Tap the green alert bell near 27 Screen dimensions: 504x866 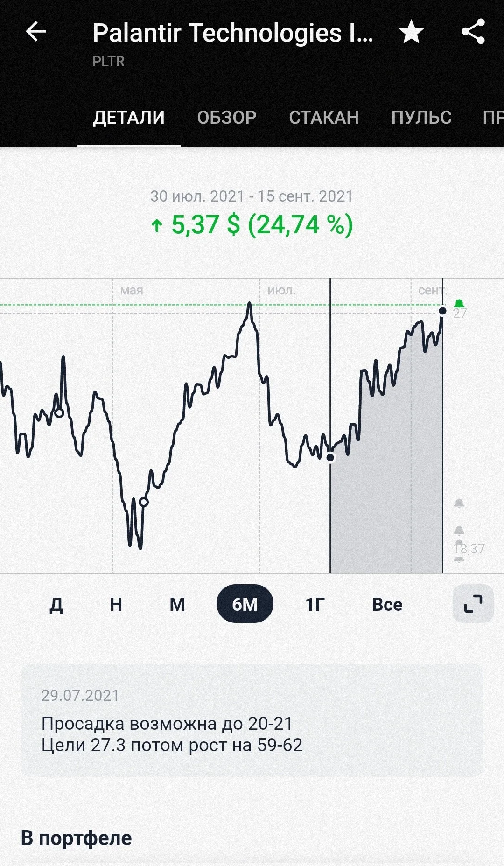click(x=459, y=304)
